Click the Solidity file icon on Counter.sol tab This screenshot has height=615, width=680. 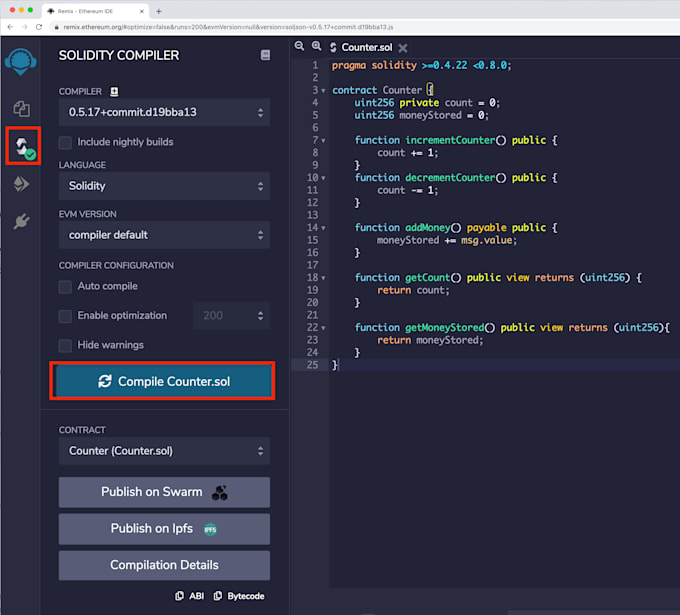[x=333, y=47]
